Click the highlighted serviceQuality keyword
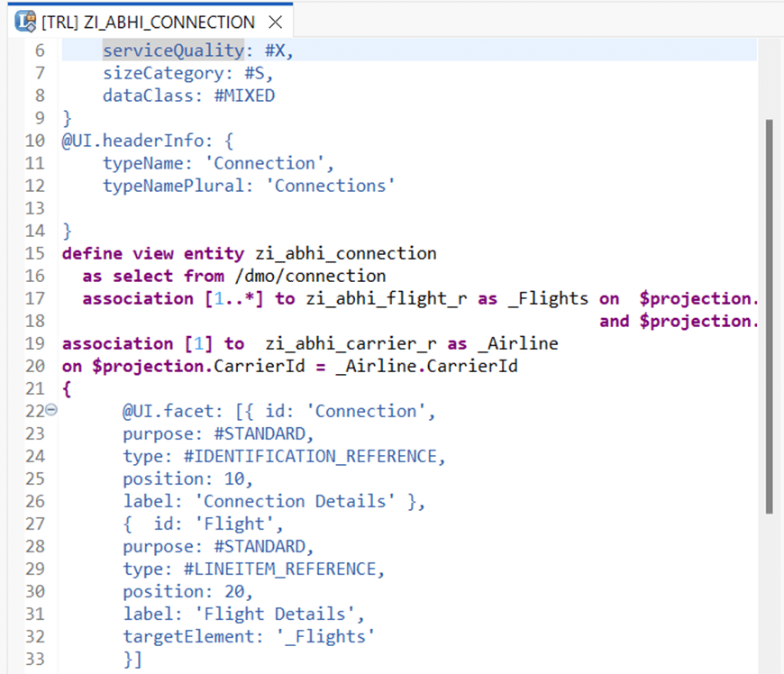Image resolution: width=784 pixels, height=674 pixels. [x=173, y=50]
